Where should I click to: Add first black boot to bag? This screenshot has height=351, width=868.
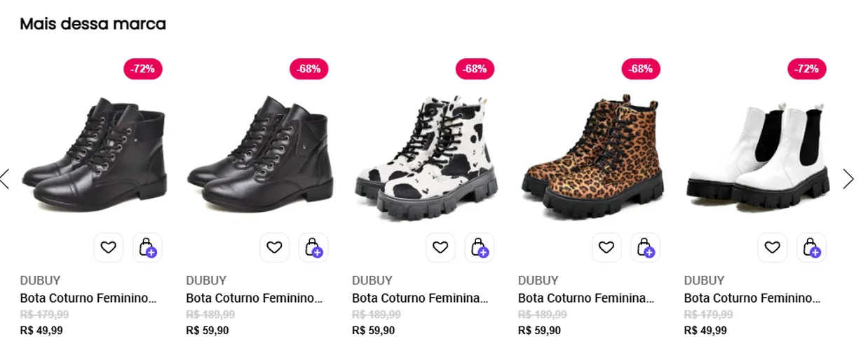tap(147, 247)
